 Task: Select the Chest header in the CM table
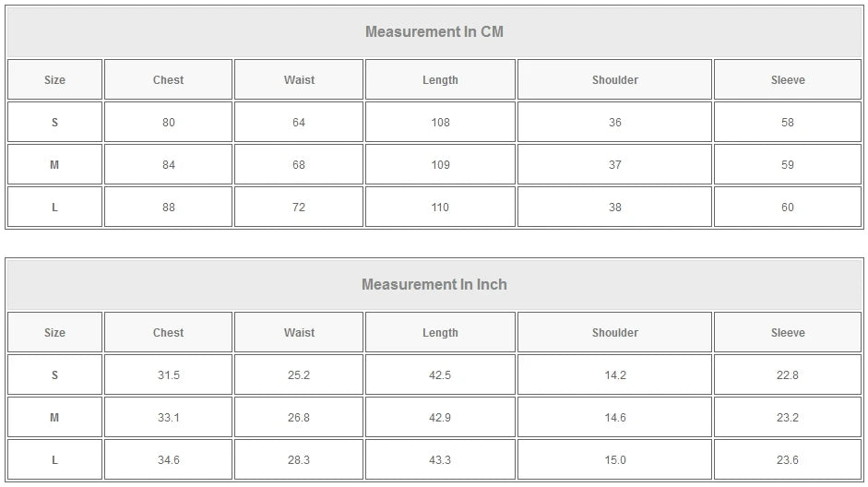[168, 80]
